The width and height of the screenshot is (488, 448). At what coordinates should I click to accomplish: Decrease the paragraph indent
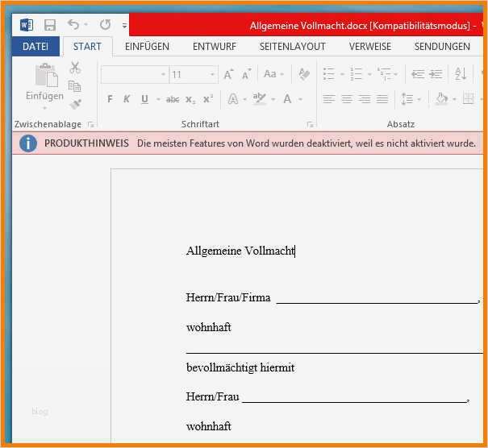pyautogui.click(x=418, y=74)
